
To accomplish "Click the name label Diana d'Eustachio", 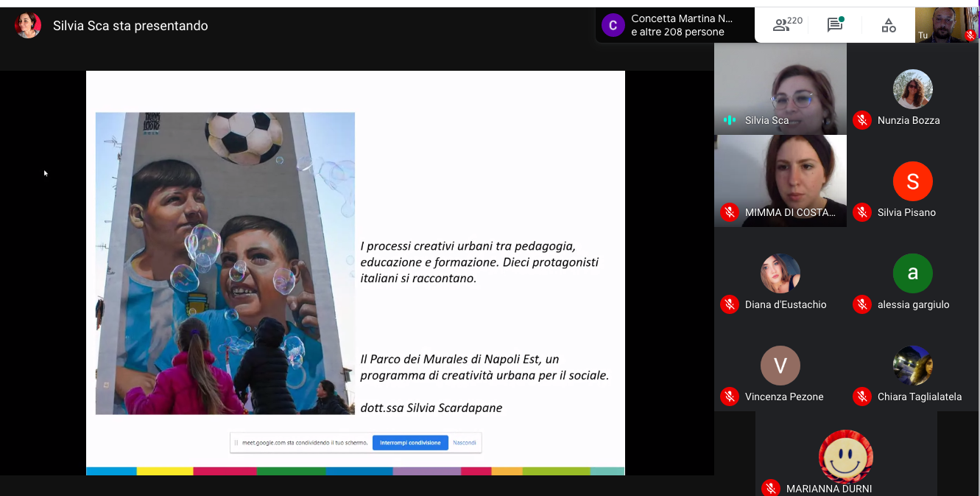I will pos(786,304).
